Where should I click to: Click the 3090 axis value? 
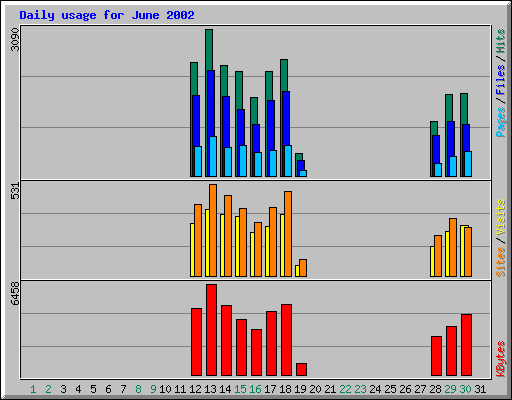pos(15,39)
